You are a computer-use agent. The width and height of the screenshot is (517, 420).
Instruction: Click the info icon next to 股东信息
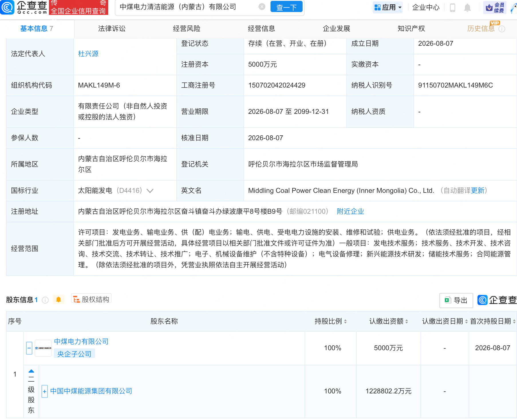(45, 300)
